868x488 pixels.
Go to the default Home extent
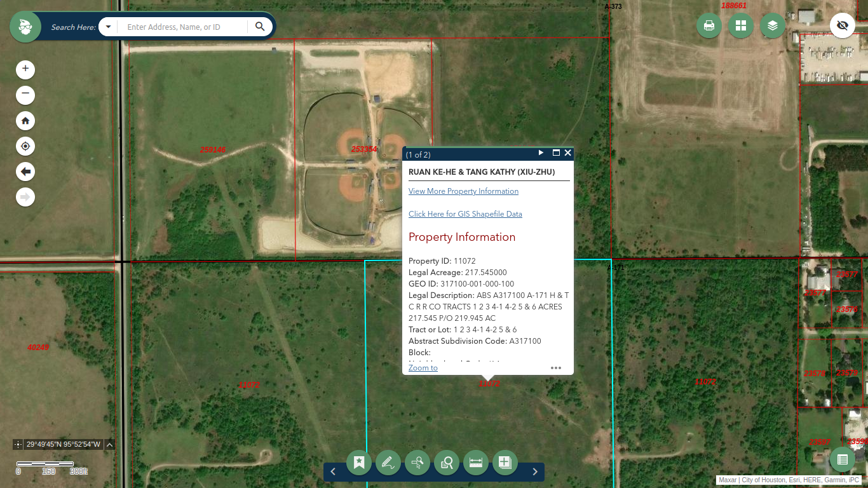(25, 121)
